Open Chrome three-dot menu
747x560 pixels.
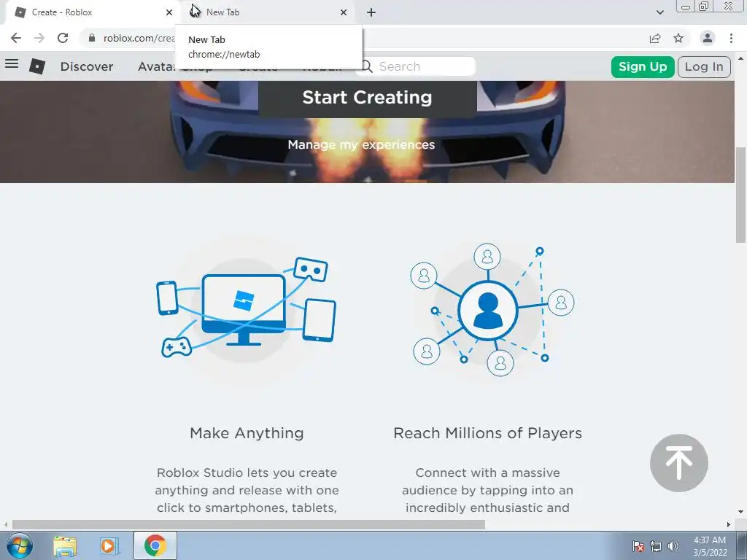tap(731, 38)
